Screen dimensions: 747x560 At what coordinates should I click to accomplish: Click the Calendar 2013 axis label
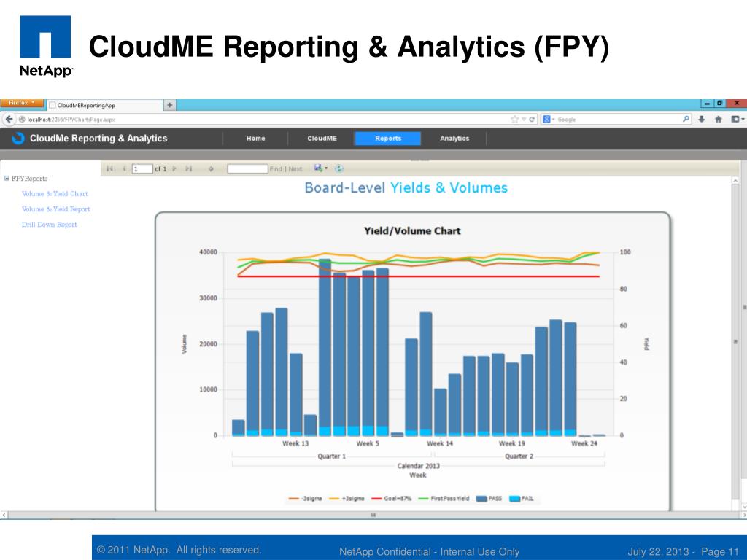pos(418,466)
